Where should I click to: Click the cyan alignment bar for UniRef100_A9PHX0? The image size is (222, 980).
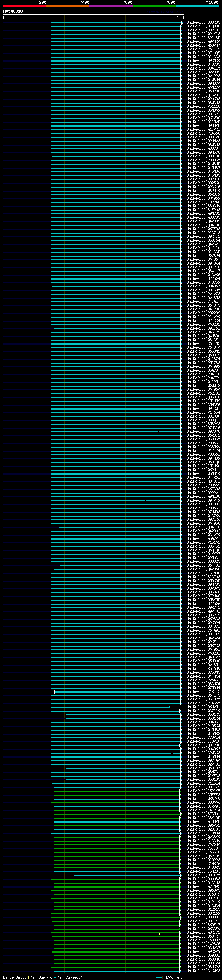(x=116, y=41)
